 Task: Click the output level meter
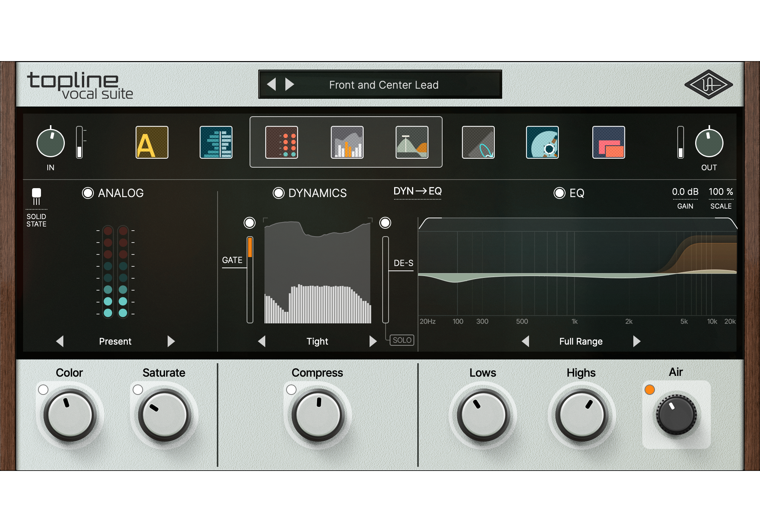pos(681,142)
